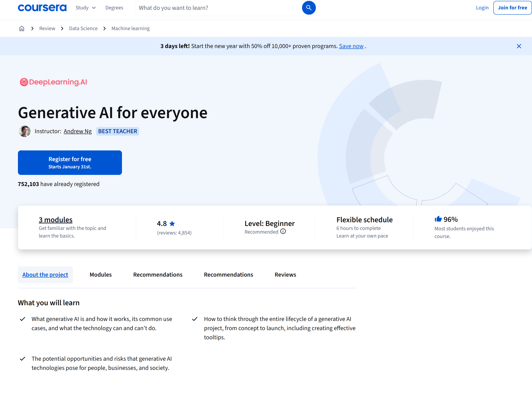The image size is (532, 393).
Task: Click the Register for free button
Action: 70,163
